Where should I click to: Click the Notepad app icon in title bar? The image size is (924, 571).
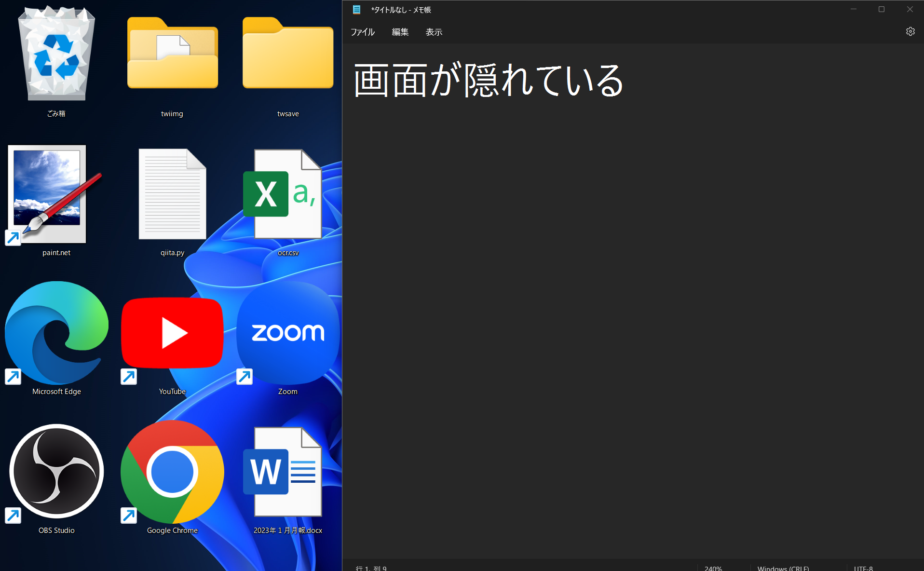tap(356, 10)
